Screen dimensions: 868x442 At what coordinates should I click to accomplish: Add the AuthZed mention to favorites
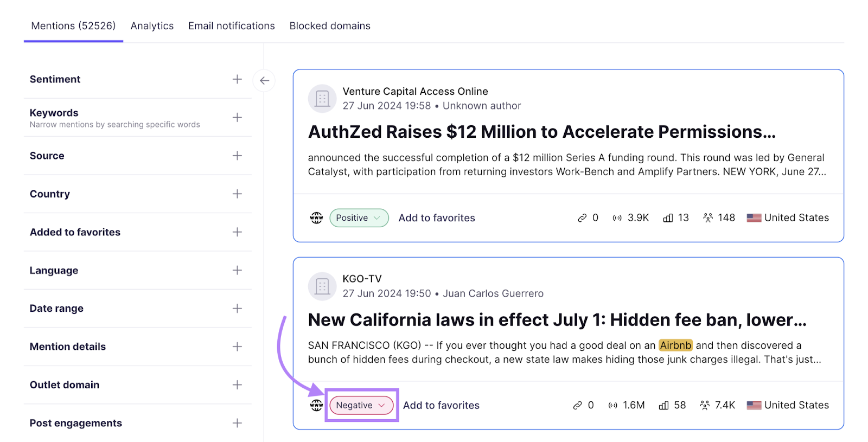[437, 217]
